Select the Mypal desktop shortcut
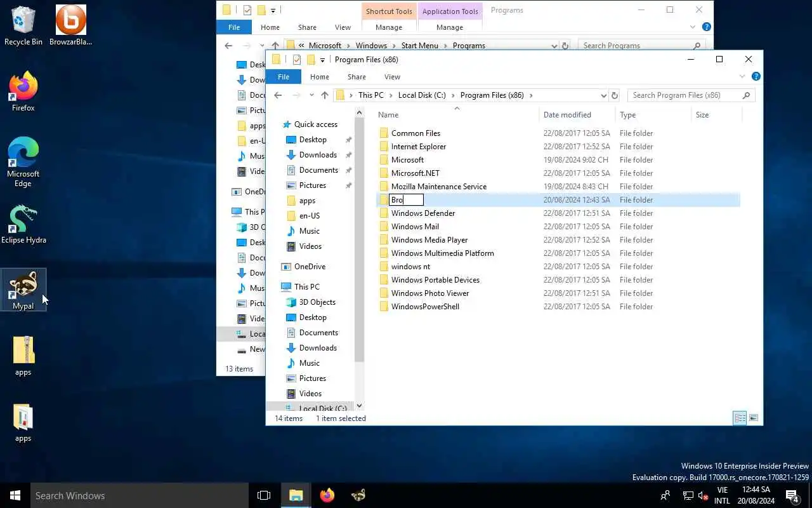The height and width of the screenshot is (508, 812). tap(23, 290)
